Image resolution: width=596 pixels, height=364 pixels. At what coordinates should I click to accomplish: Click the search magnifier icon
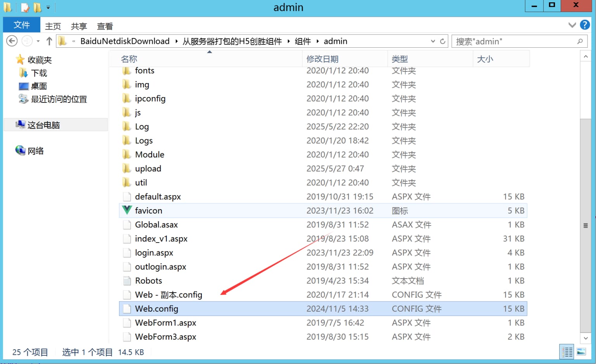click(580, 41)
